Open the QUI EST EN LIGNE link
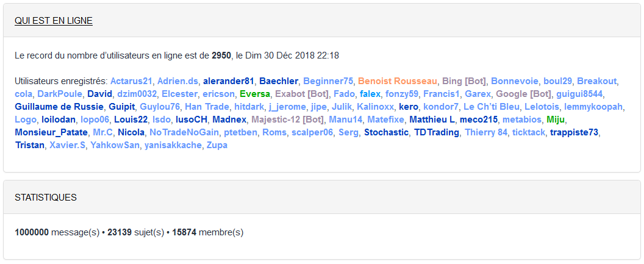This screenshot has height=264, width=644. coord(54,21)
